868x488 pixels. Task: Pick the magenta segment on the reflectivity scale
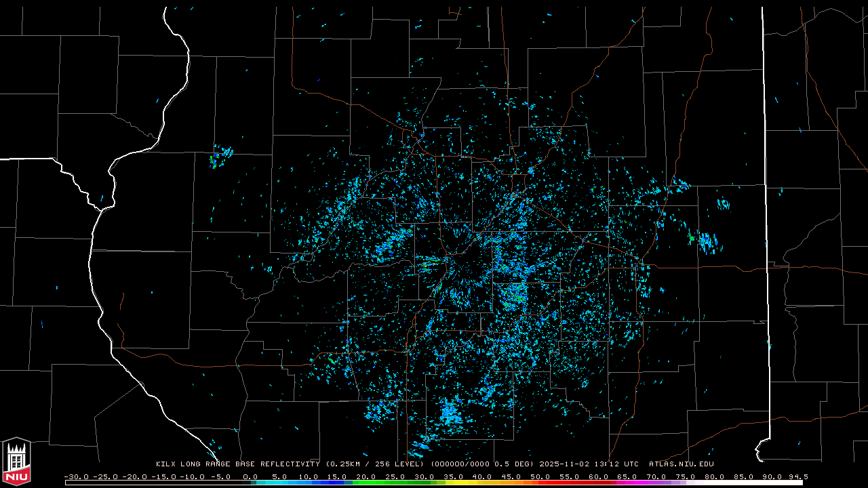click(x=624, y=483)
